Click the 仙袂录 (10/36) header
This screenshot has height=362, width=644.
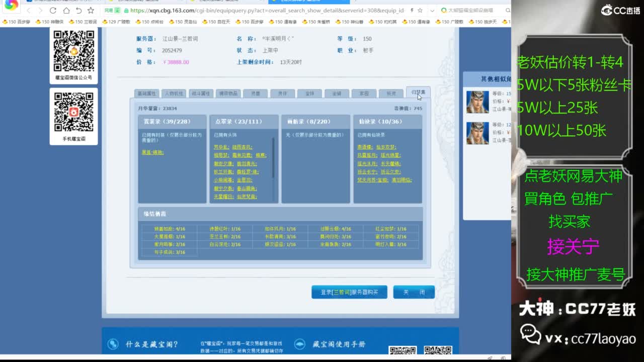tap(387, 122)
